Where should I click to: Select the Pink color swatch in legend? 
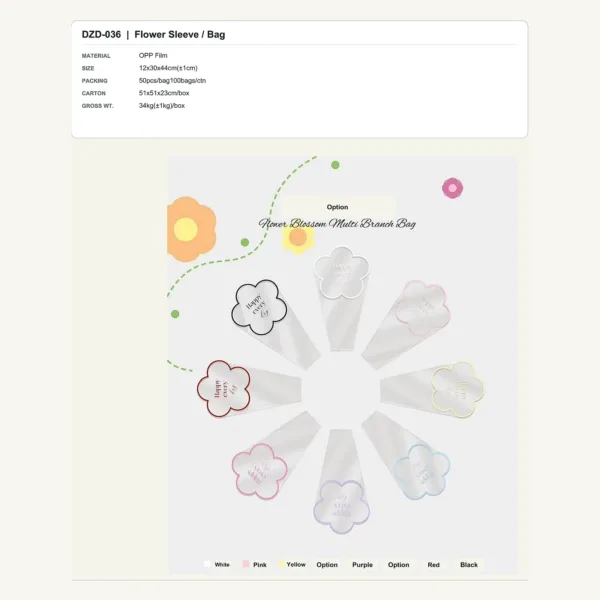246,564
